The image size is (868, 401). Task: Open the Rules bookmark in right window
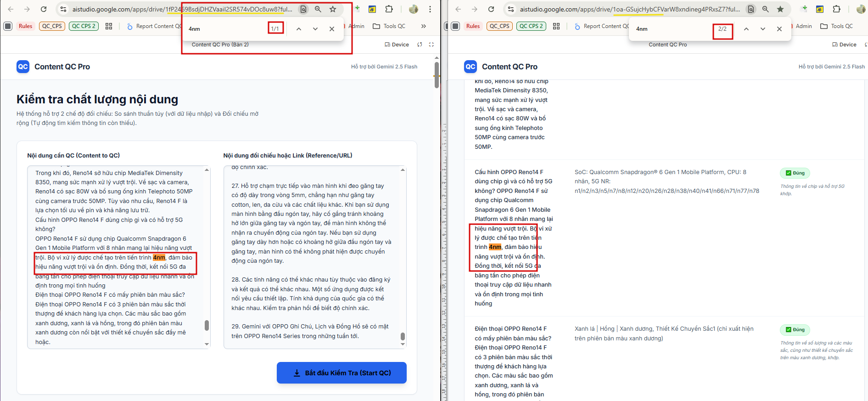point(473,26)
